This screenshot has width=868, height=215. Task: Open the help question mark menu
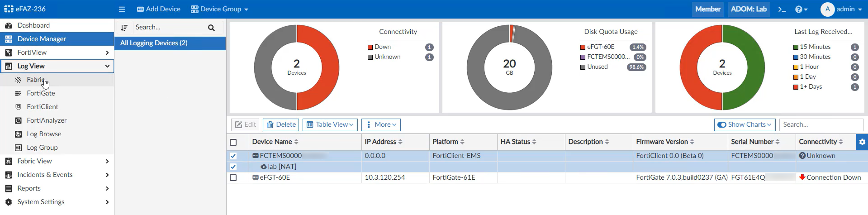[801, 9]
